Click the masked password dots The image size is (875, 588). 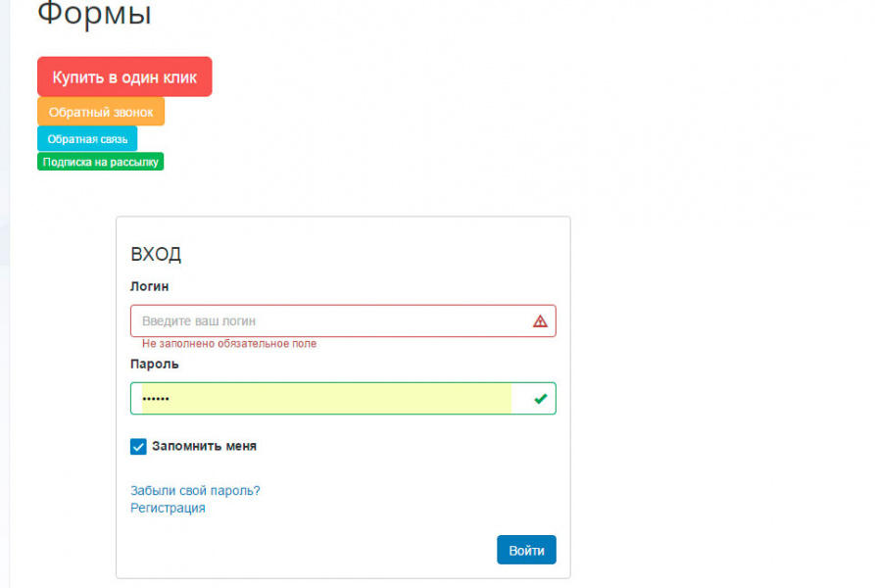[x=156, y=399]
